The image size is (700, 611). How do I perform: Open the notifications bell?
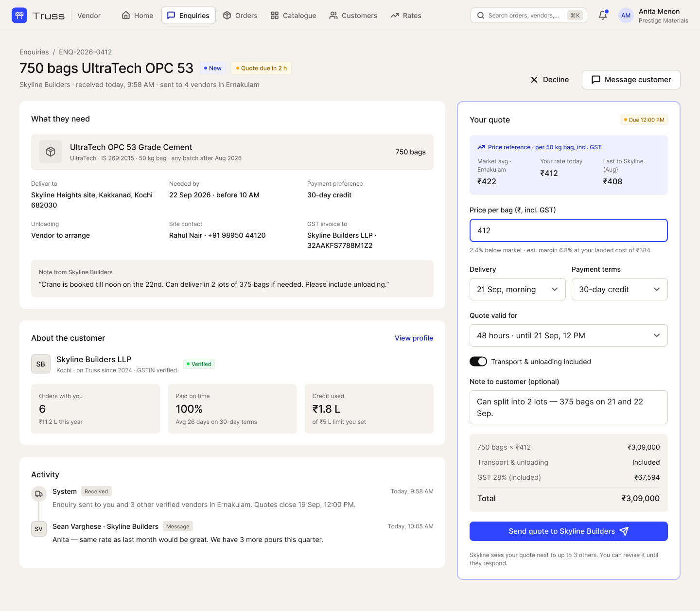tap(603, 16)
